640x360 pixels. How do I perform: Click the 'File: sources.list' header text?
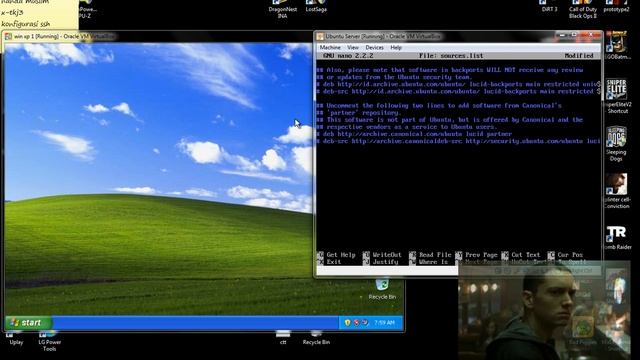pos(451,56)
